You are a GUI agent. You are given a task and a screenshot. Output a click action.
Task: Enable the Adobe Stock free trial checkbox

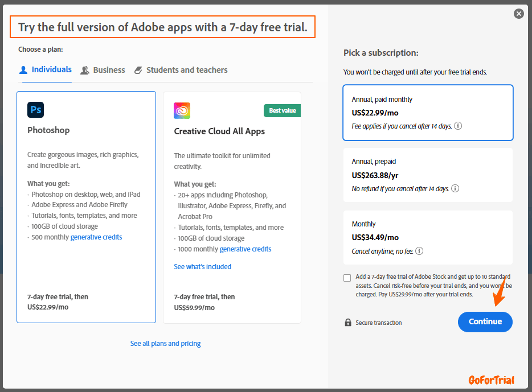(x=347, y=278)
